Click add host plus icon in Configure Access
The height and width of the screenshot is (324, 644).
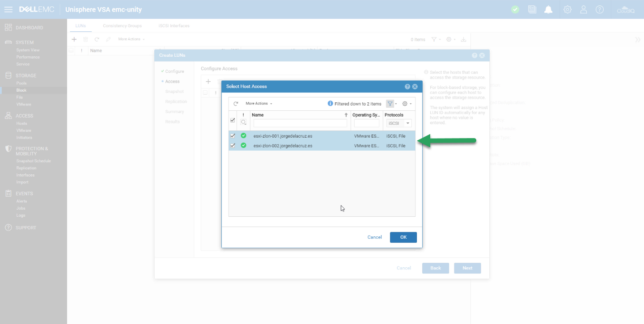(208, 82)
